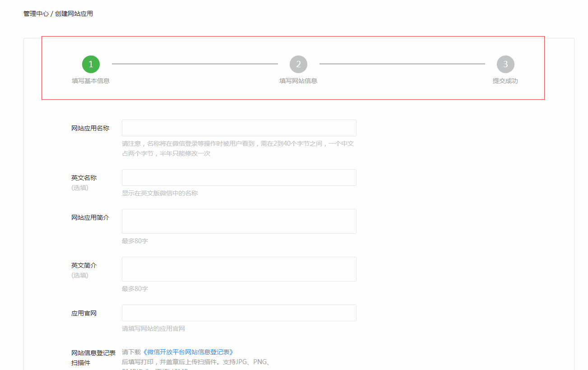The width and height of the screenshot is (588, 370).
Task: Click 英文简介 field label
Action: coord(84,265)
